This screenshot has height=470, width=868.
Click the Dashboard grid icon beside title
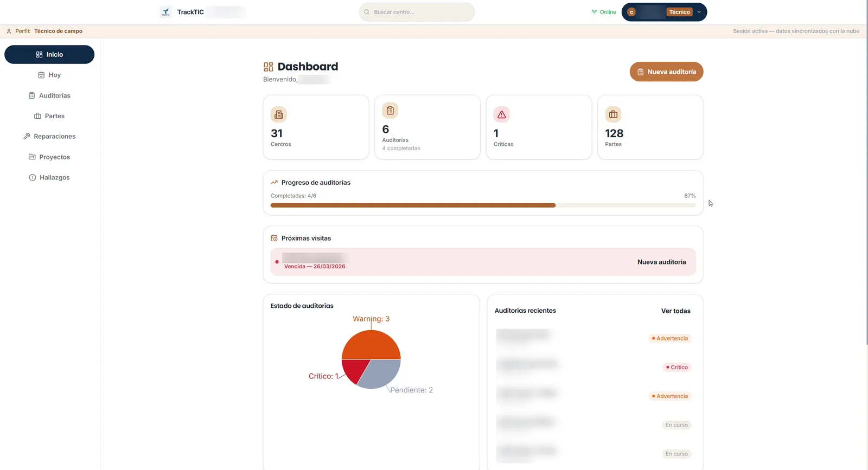[x=269, y=67]
